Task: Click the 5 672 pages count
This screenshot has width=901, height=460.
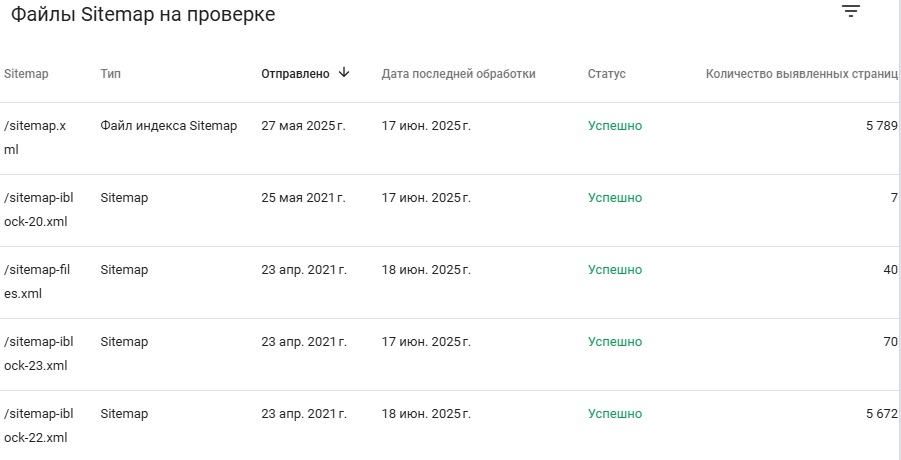Action: click(x=881, y=413)
